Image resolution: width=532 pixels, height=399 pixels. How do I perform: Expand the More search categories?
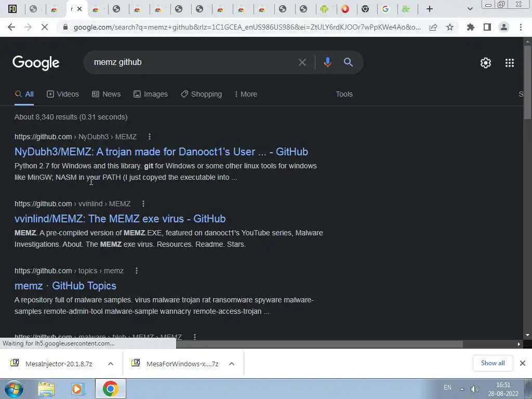(246, 95)
